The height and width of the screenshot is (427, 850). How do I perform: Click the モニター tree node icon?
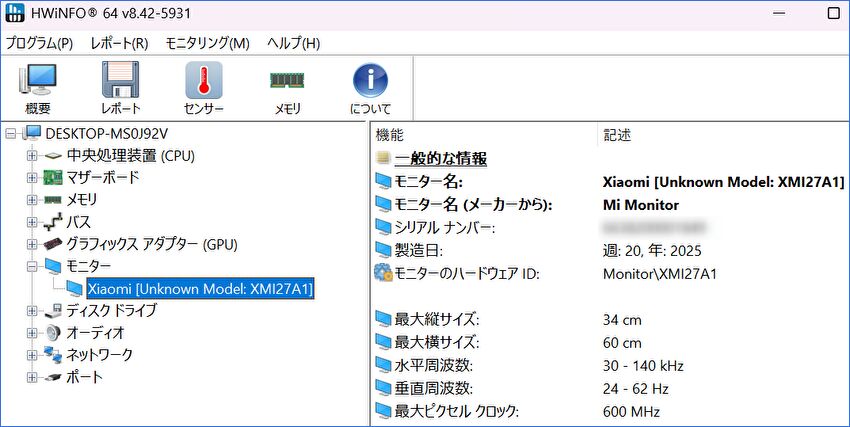53,266
